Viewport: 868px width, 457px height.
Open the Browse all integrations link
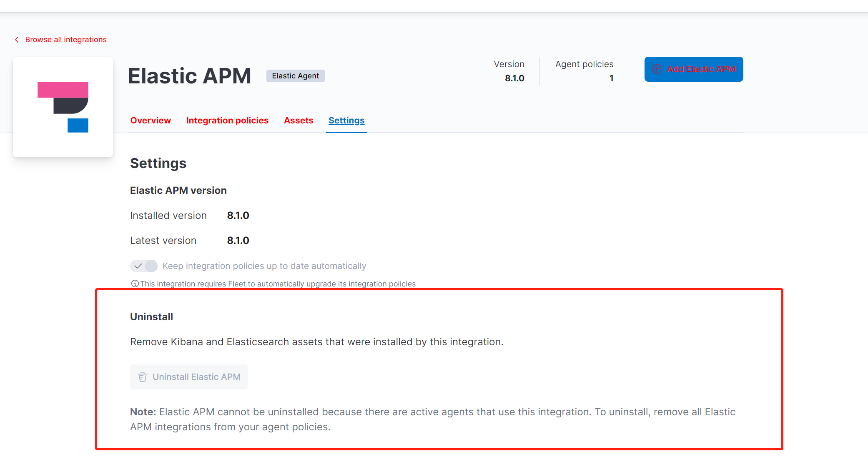pos(66,40)
